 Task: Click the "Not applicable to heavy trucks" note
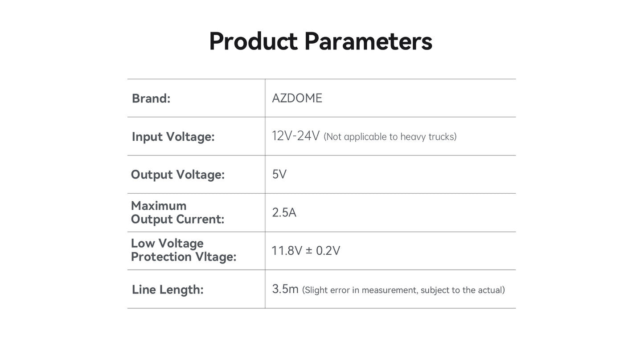390,137
